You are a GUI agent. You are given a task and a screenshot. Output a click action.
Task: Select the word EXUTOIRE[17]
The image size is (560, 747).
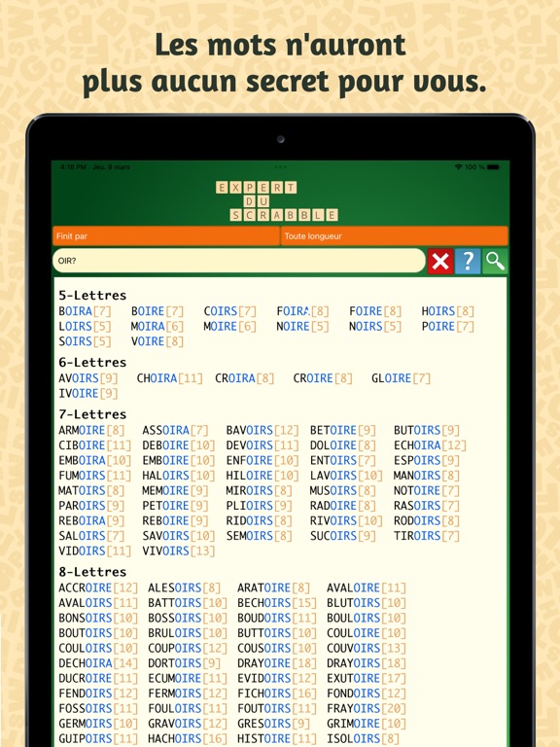point(367,678)
